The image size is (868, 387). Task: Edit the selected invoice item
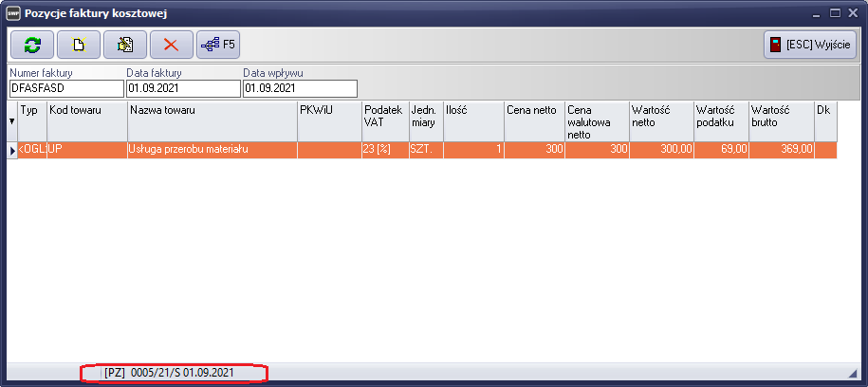click(124, 45)
